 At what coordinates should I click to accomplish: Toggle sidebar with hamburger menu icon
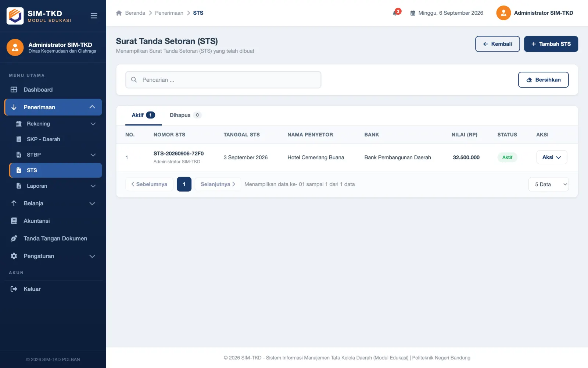coord(94,15)
